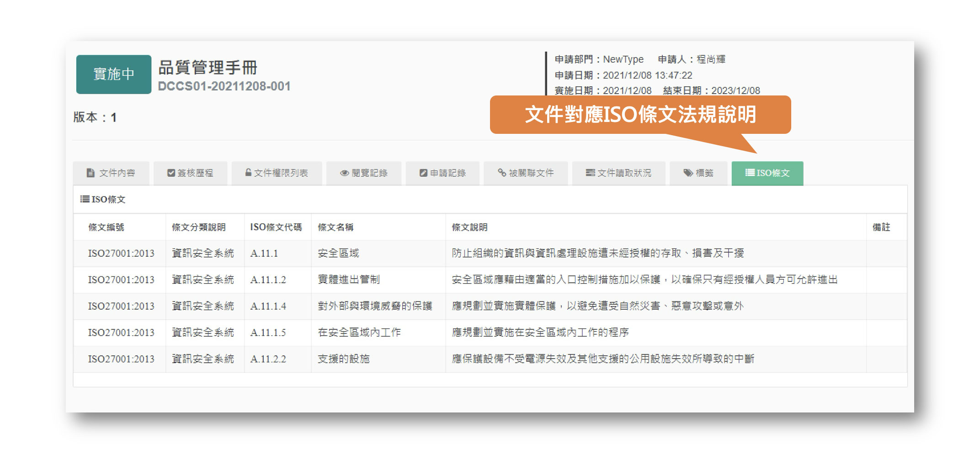Click the document number DCCS01-20211208-001

tap(224, 86)
